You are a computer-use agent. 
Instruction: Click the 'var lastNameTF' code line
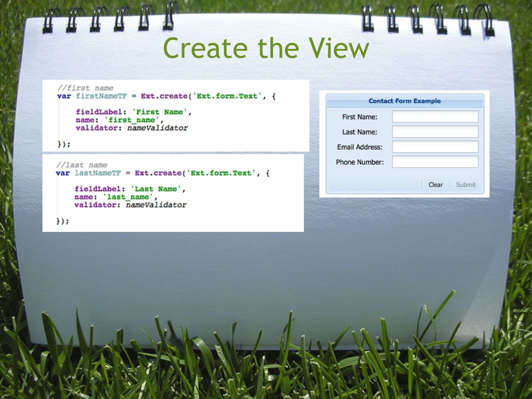[x=163, y=173]
